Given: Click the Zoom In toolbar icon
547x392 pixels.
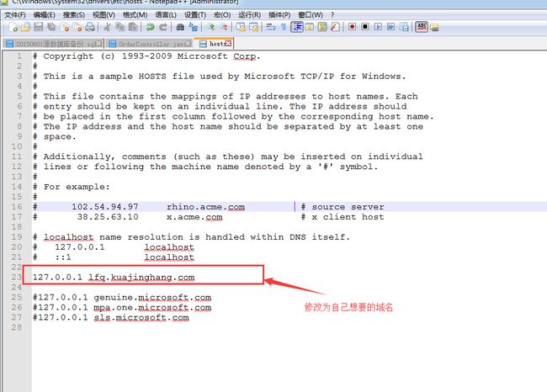Looking at the screenshot, I should click(x=211, y=27).
